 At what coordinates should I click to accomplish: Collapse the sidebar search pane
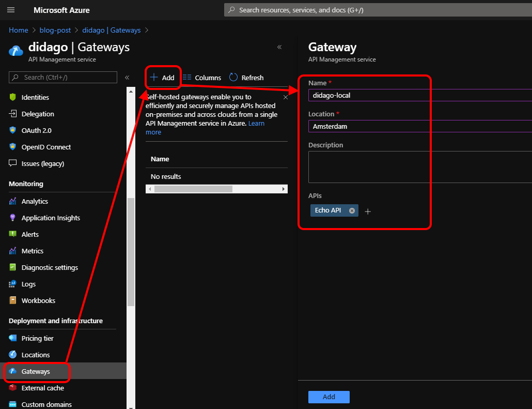(x=127, y=77)
